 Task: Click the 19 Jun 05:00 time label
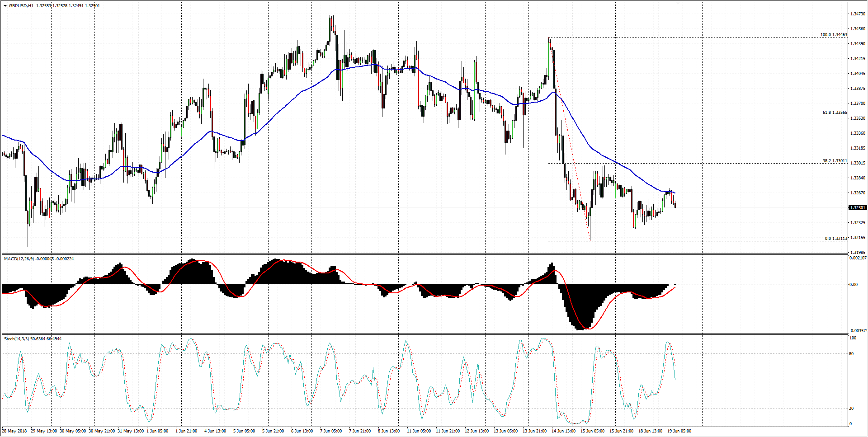coord(679,431)
